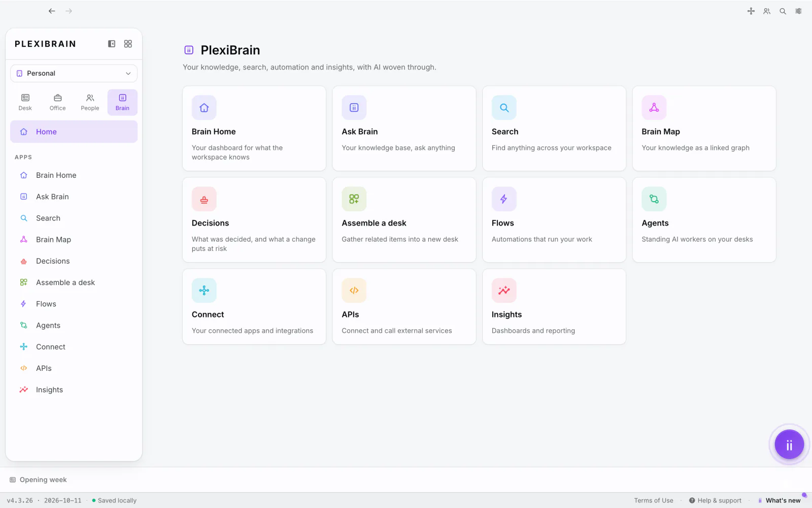Viewport: 812px width, 508px height.
Task: Click the Decisions card stamp icon
Action: click(204, 199)
